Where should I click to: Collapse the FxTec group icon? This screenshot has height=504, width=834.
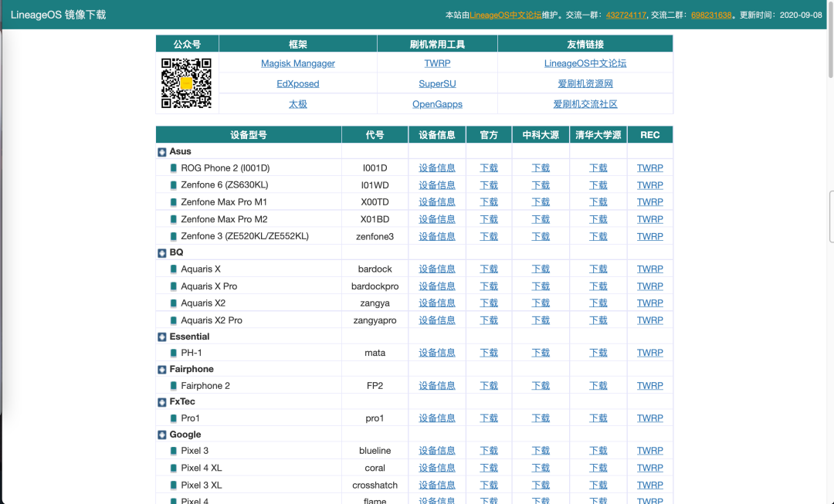162,402
